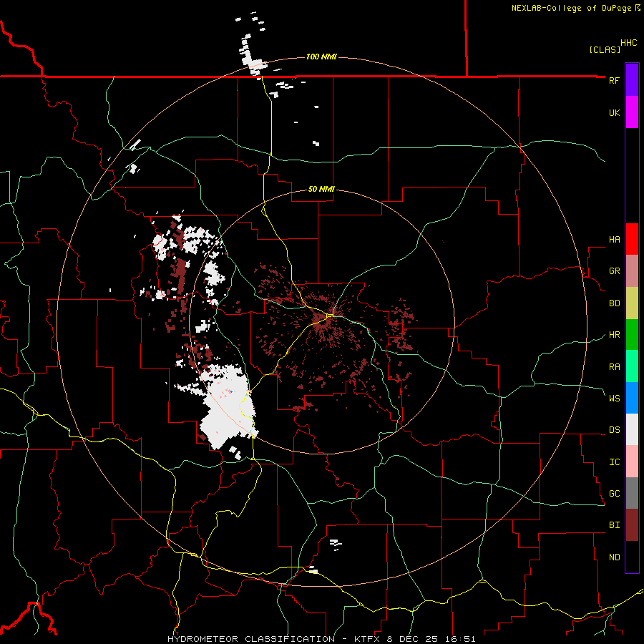Click the "[CLAS]" legend header
The image size is (644, 644).
605,49
